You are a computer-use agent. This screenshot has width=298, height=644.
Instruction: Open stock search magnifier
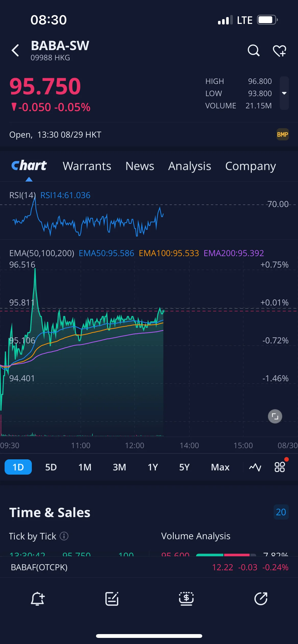253,50
